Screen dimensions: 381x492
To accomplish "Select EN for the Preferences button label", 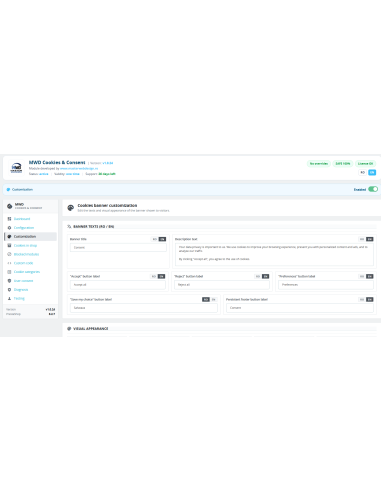I will coord(370,276).
